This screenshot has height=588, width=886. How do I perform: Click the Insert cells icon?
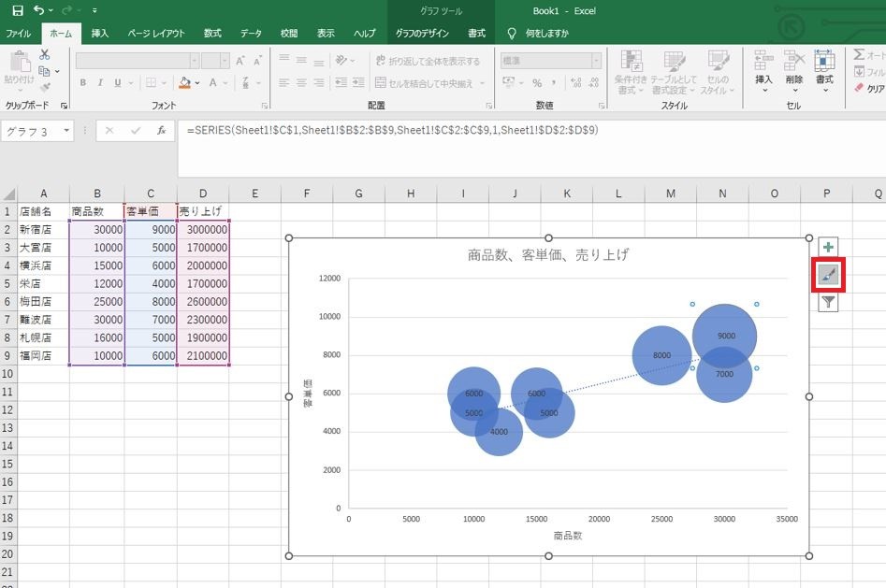click(763, 71)
